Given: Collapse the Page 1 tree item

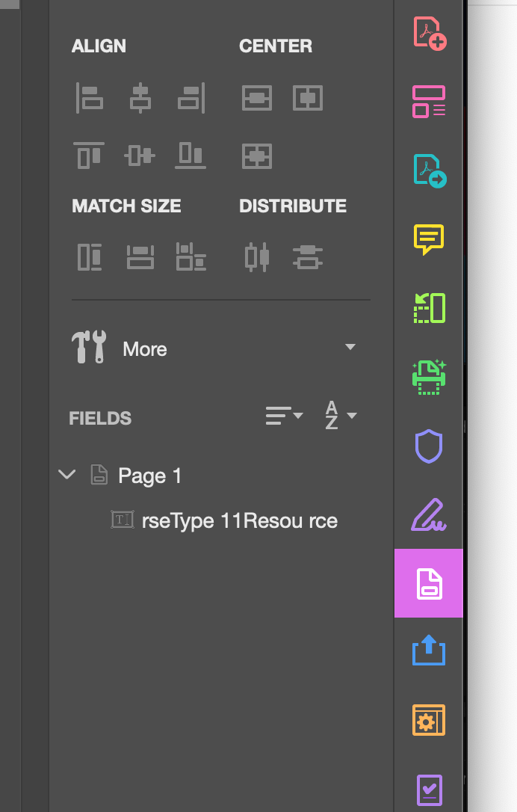Looking at the screenshot, I should tap(67, 474).
